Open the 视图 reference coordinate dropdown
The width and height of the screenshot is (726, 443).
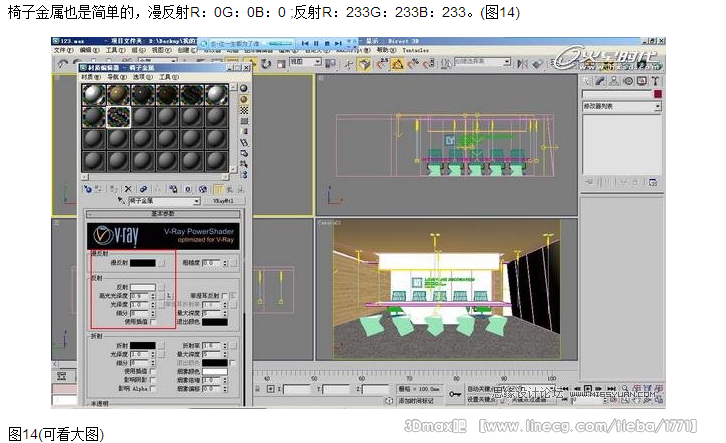(x=318, y=62)
